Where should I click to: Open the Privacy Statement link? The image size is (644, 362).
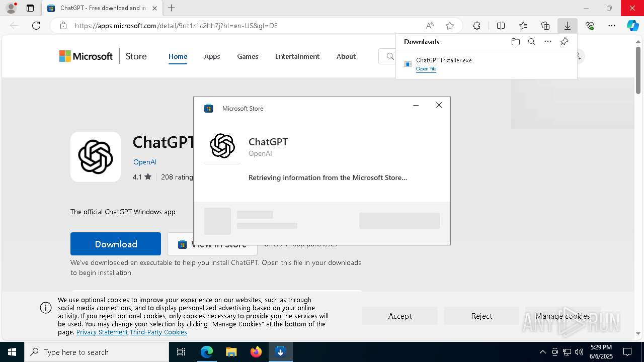point(102,332)
